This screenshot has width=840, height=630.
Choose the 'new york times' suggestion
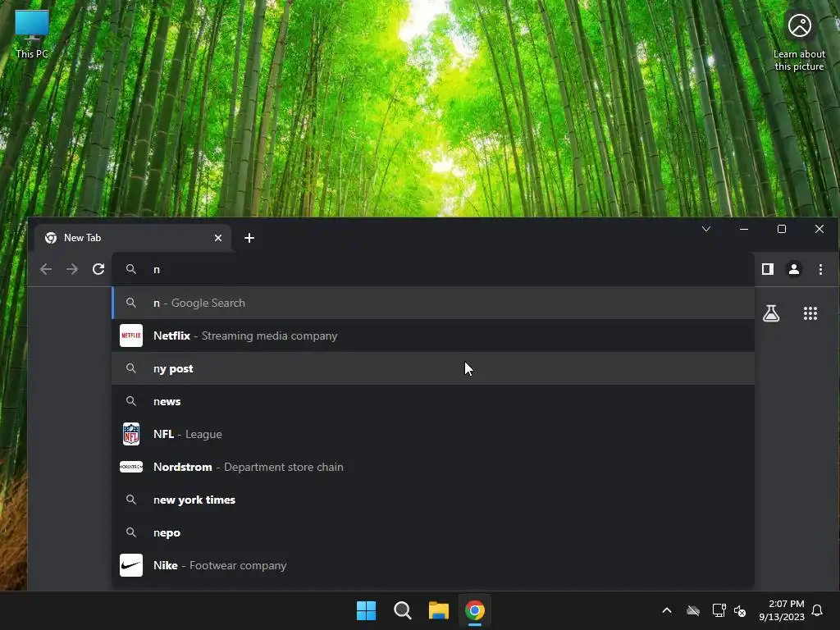click(433, 500)
